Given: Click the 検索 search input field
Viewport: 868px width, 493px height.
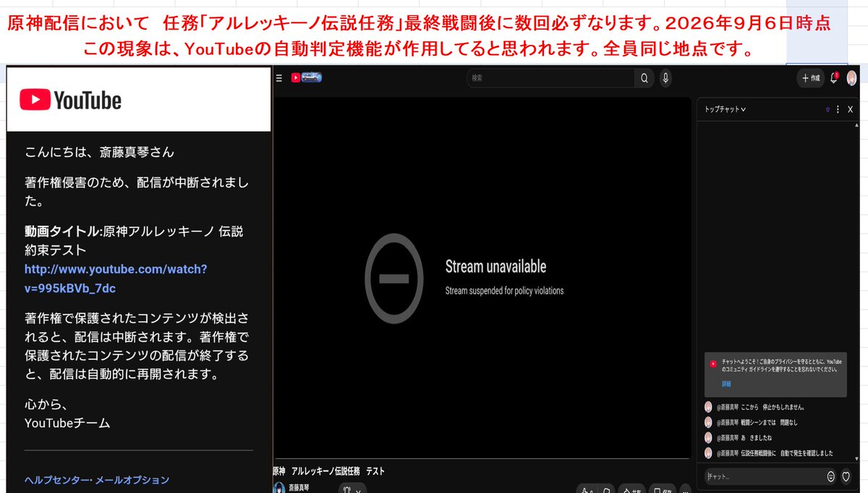Looking at the screenshot, I should (x=550, y=77).
